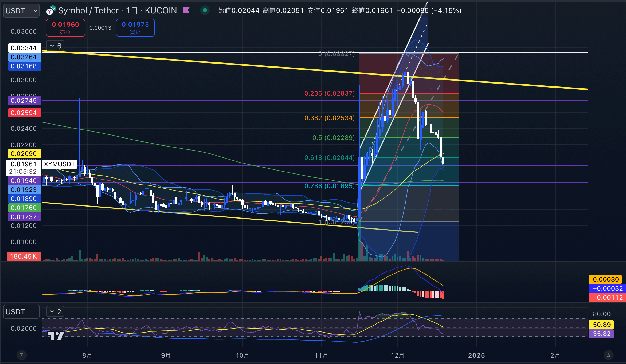Click the 0.01923 price axis label
Screen dimensions: 626x364
24,190
